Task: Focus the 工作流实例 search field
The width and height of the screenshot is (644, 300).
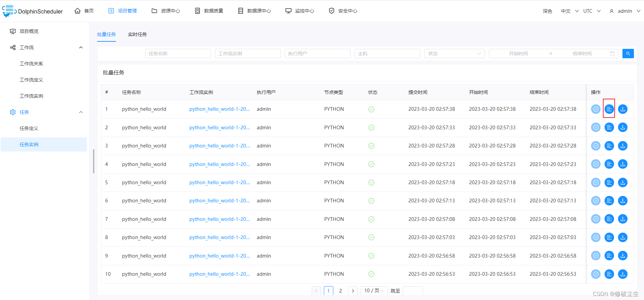Action: 248,54
